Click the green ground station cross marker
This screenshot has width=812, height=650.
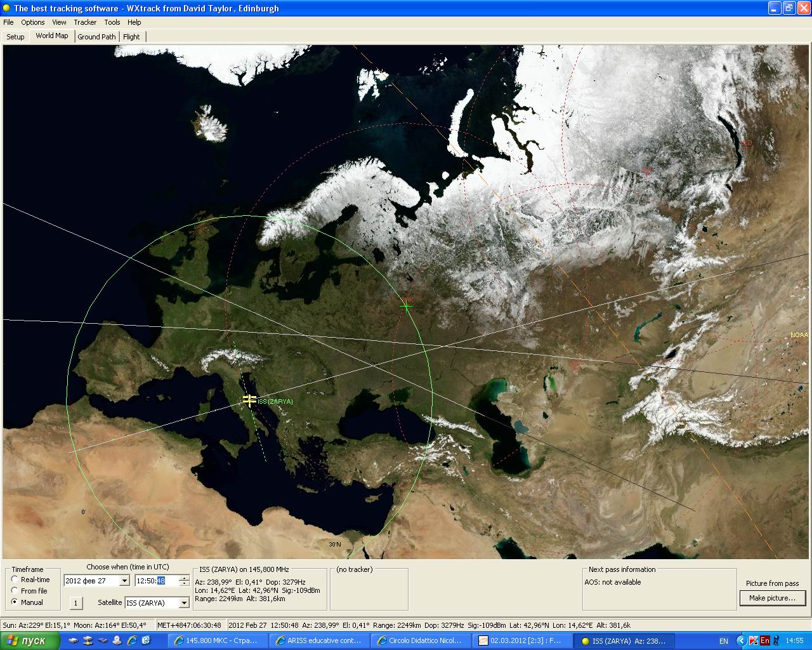pyautogui.click(x=406, y=307)
